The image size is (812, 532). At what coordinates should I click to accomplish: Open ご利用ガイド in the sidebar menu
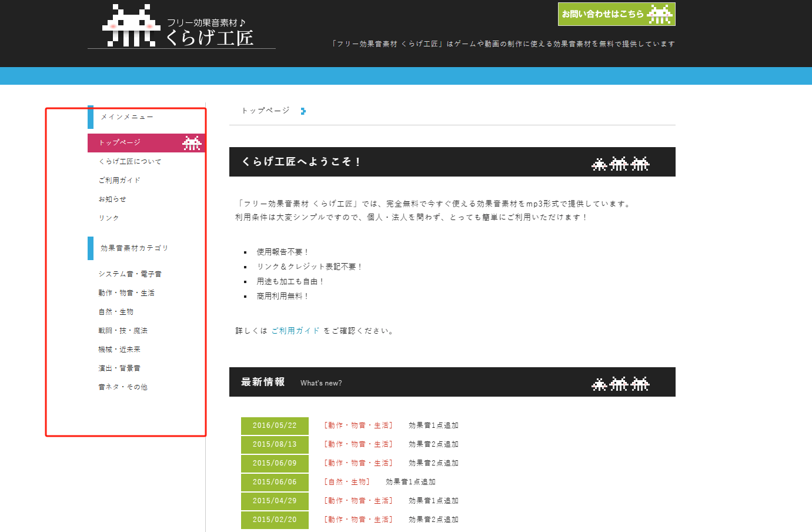pyautogui.click(x=119, y=180)
